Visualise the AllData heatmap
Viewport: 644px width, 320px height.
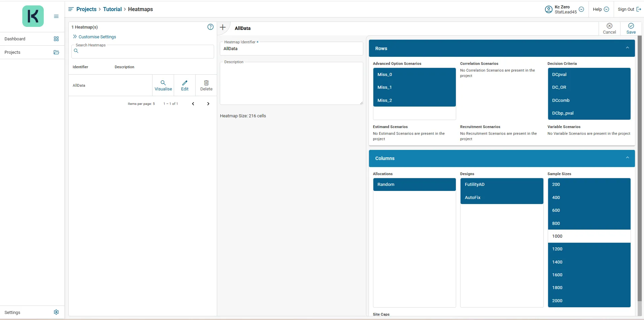pyautogui.click(x=163, y=85)
